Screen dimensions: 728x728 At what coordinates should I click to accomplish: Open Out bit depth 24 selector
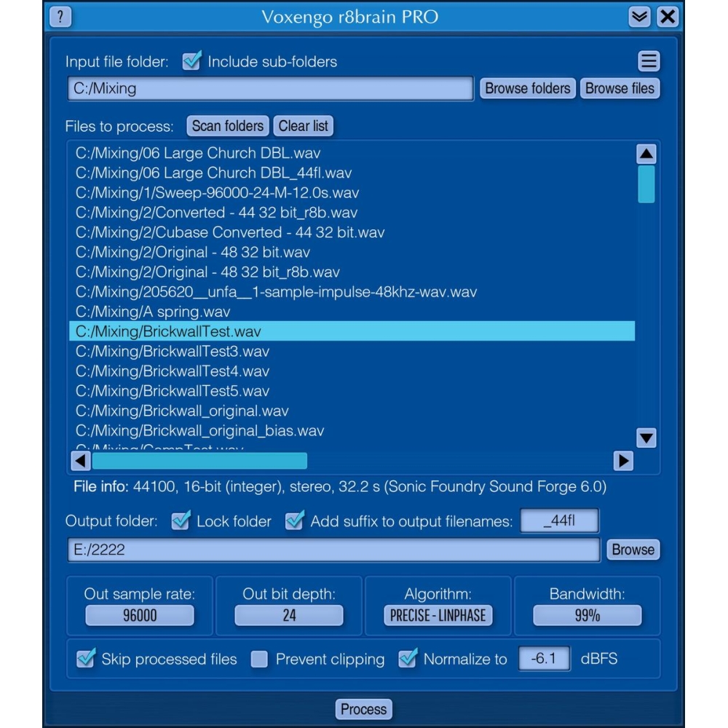point(289,616)
